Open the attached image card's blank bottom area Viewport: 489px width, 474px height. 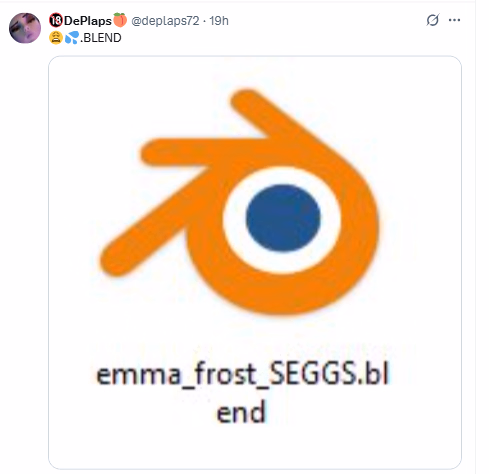click(255, 448)
